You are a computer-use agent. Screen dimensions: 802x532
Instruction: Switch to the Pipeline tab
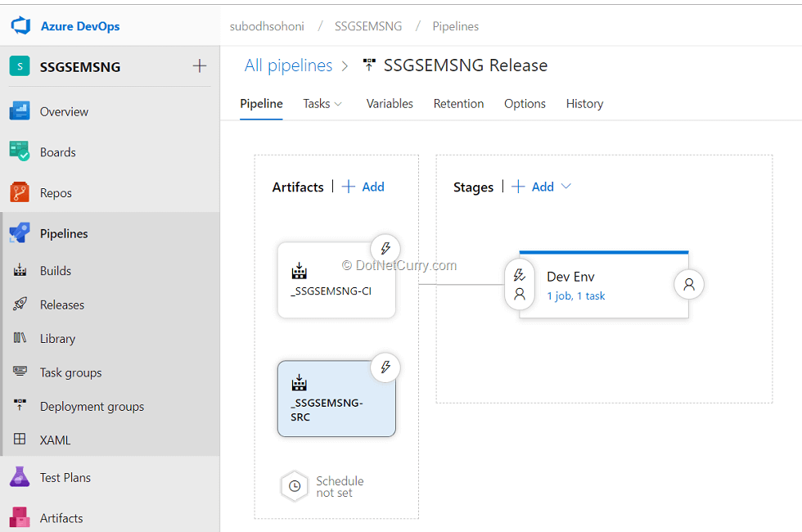point(261,104)
